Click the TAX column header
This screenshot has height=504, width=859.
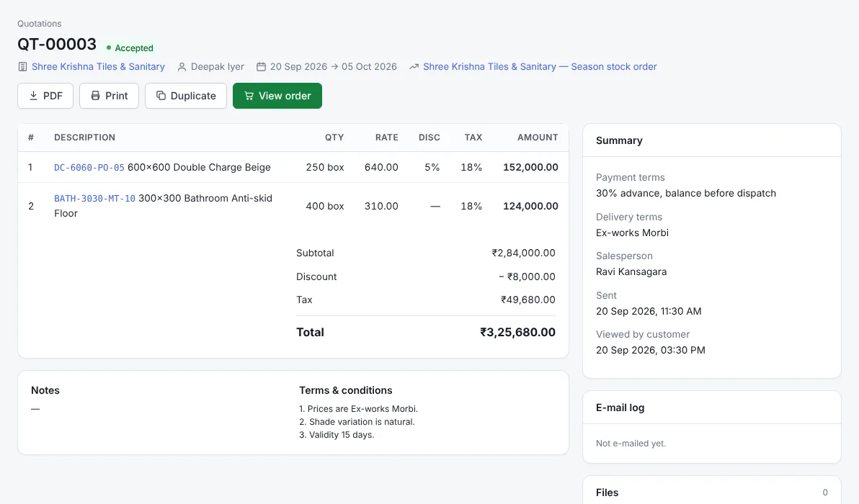click(473, 138)
